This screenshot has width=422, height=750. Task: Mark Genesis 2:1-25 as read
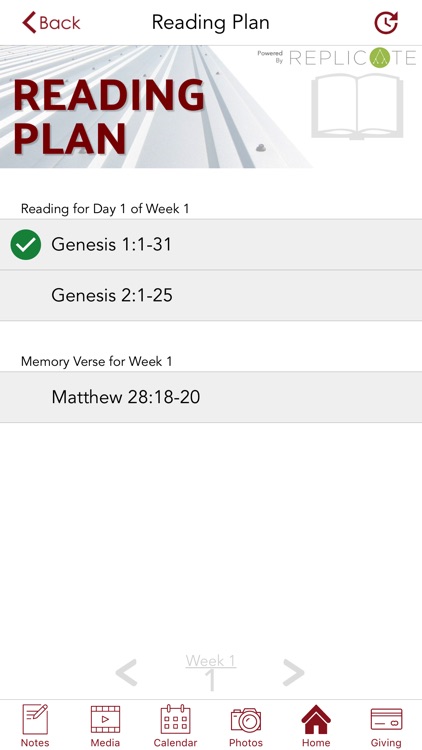click(26, 295)
